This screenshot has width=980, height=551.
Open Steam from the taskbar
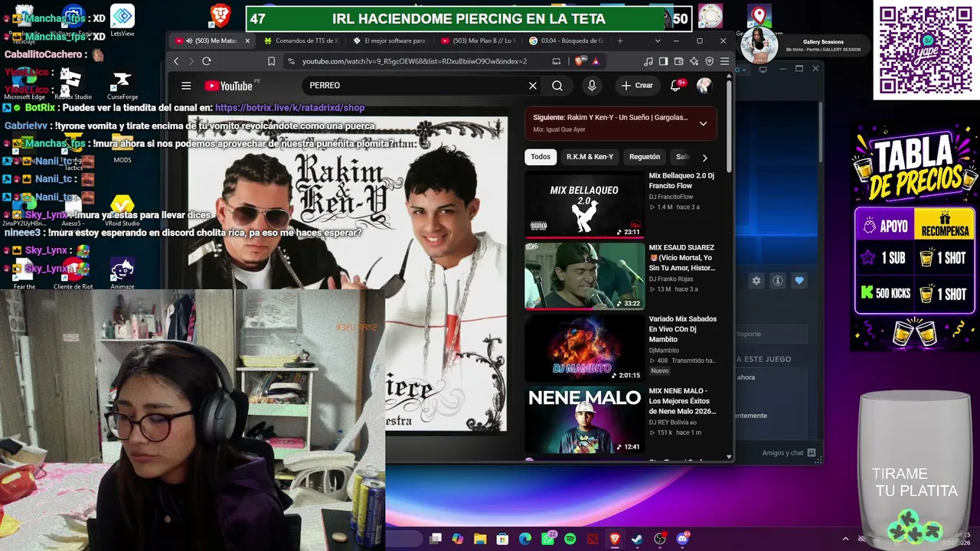tap(637, 539)
